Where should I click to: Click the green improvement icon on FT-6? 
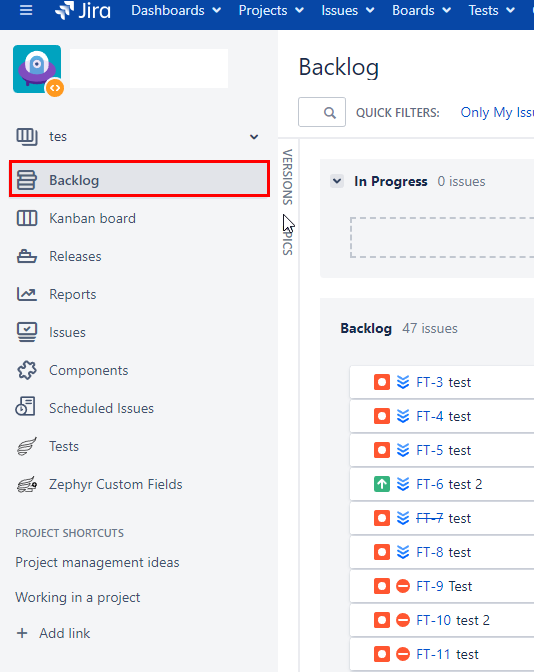tap(382, 484)
